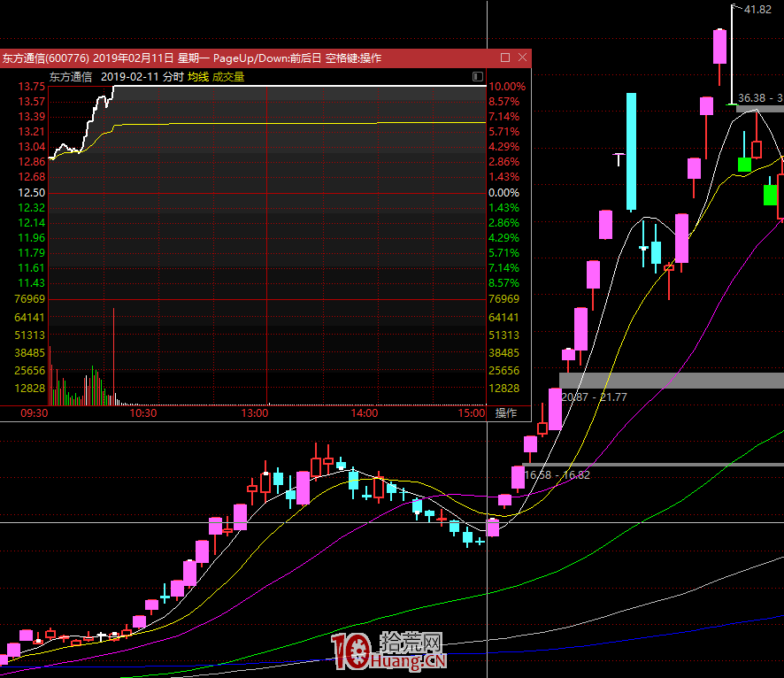Click the 13:00 marker on the time axis
The height and width of the screenshot is (678, 784).
pos(255,413)
